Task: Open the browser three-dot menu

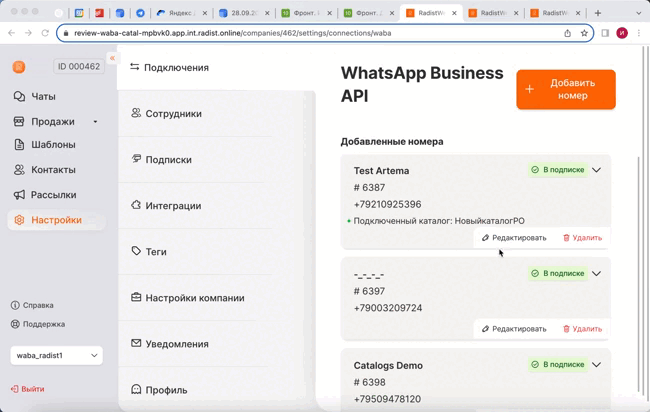Action: pyautogui.click(x=639, y=33)
